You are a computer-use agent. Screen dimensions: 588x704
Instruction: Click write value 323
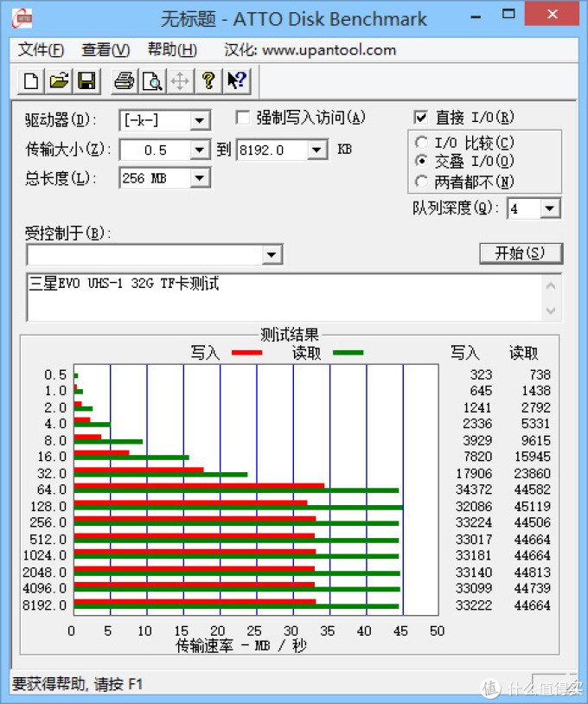[x=481, y=374]
